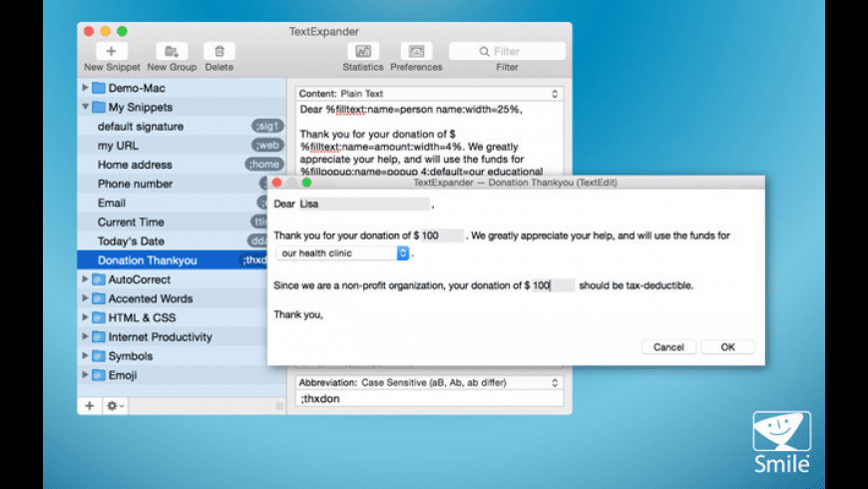The width and height of the screenshot is (868, 489).
Task: Select the Emoji folder icon
Action: 99,375
